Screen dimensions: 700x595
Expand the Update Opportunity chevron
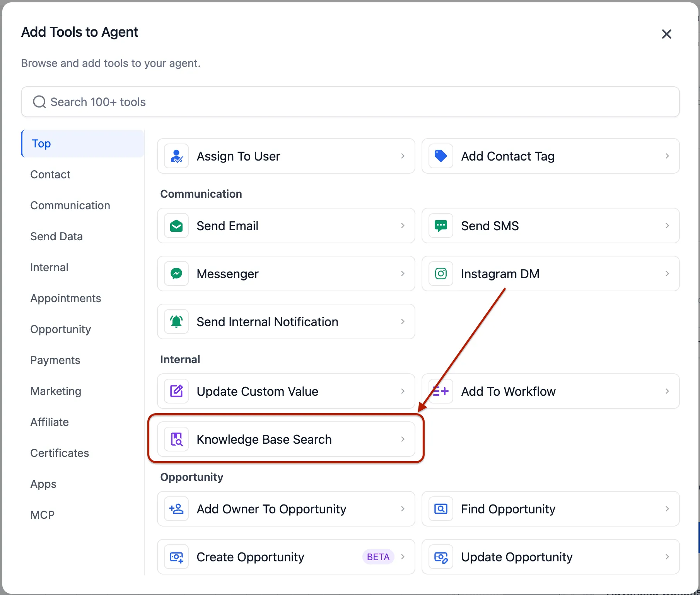[x=667, y=557]
